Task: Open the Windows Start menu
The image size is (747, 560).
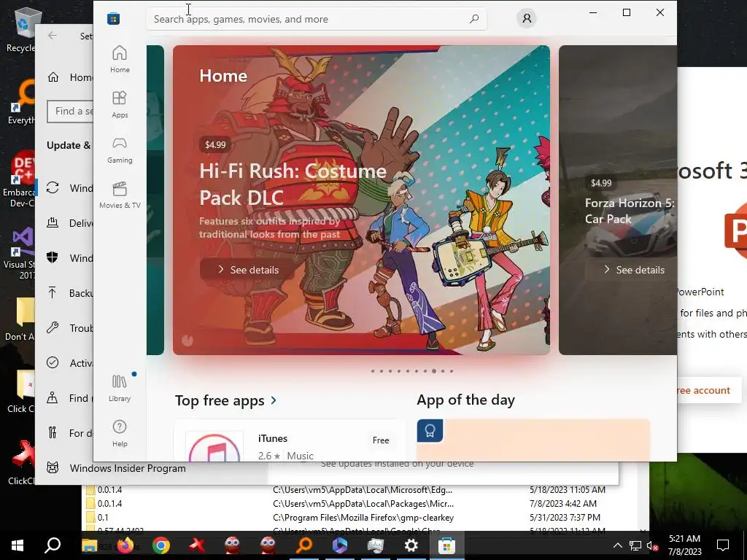Action: pyautogui.click(x=18, y=545)
